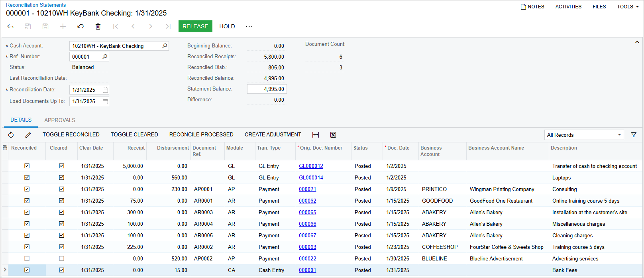Refresh the details grid
The image size is (644, 278).
[x=11, y=135]
